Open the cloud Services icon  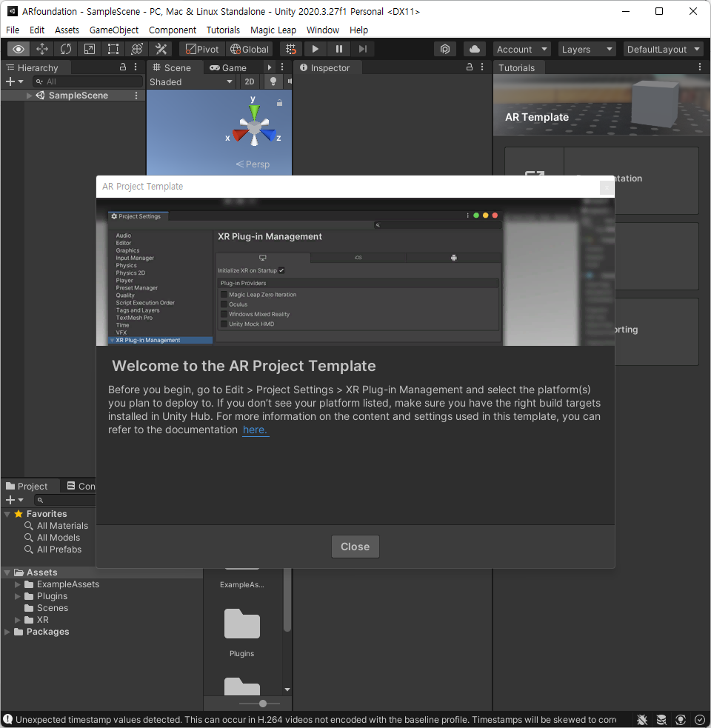(475, 49)
